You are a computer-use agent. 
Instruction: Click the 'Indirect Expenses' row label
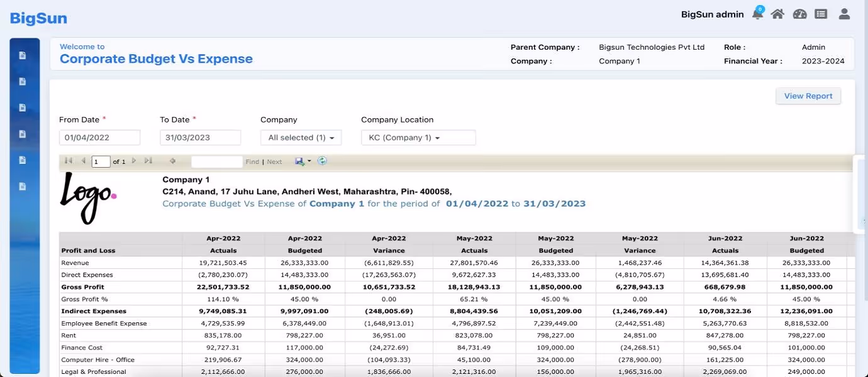(94, 311)
